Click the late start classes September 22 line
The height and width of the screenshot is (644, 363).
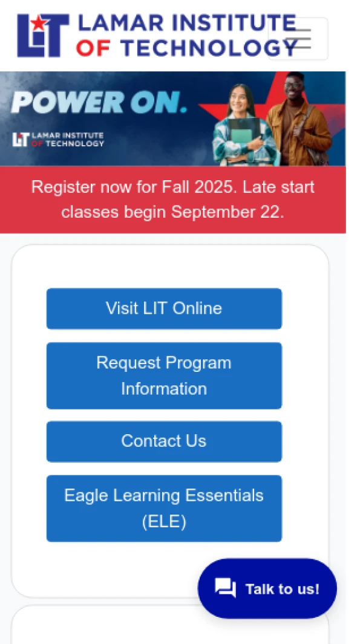pos(172,212)
